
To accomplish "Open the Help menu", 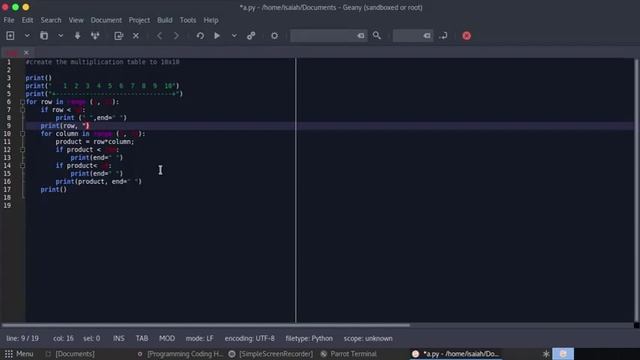I will point(211,20).
